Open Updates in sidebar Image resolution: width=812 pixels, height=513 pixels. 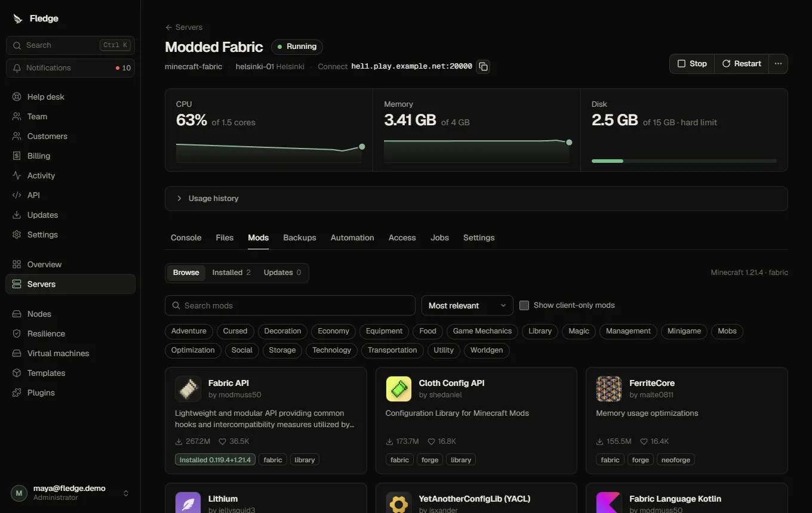tap(70, 215)
